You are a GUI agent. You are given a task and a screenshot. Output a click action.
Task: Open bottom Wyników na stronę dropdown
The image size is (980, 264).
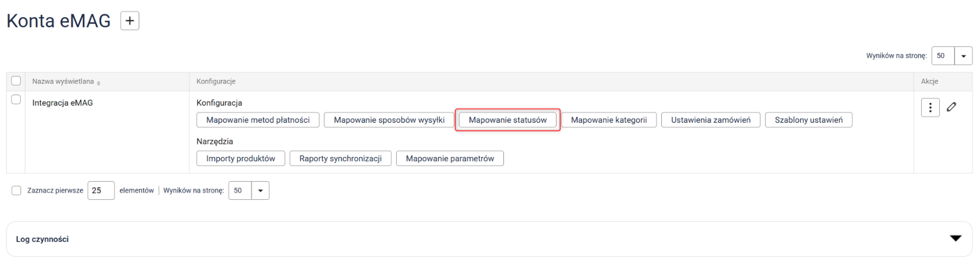[x=260, y=191]
